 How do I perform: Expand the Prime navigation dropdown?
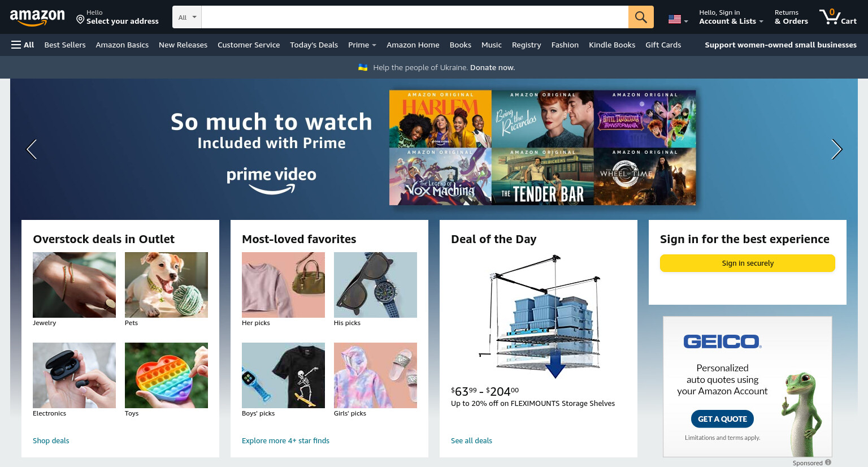coord(362,45)
